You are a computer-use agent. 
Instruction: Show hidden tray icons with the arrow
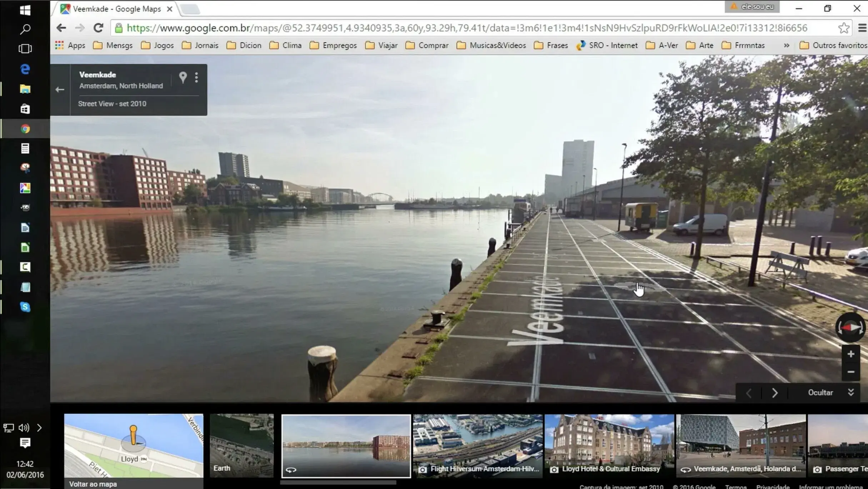pyautogui.click(x=39, y=427)
